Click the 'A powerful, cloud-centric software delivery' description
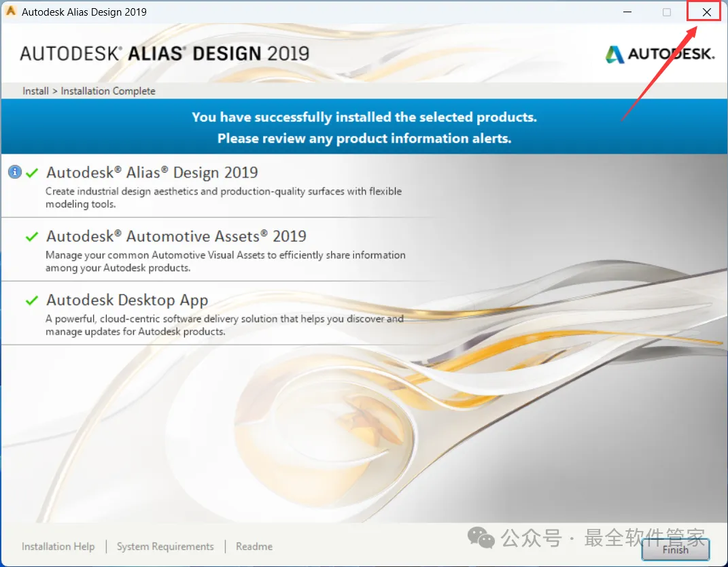 coord(225,325)
